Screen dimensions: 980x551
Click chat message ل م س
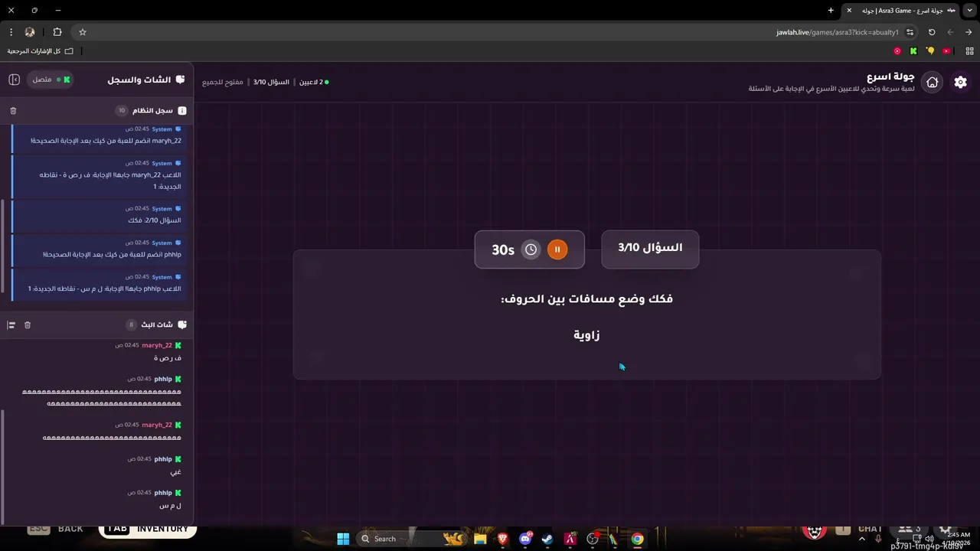(171, 506)
